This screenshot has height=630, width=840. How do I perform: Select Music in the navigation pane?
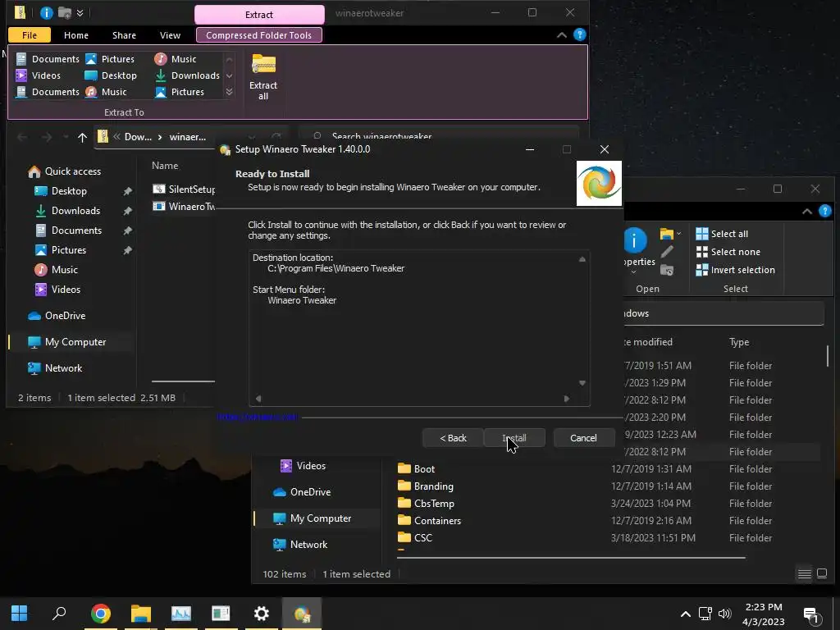tap(57, 269)
